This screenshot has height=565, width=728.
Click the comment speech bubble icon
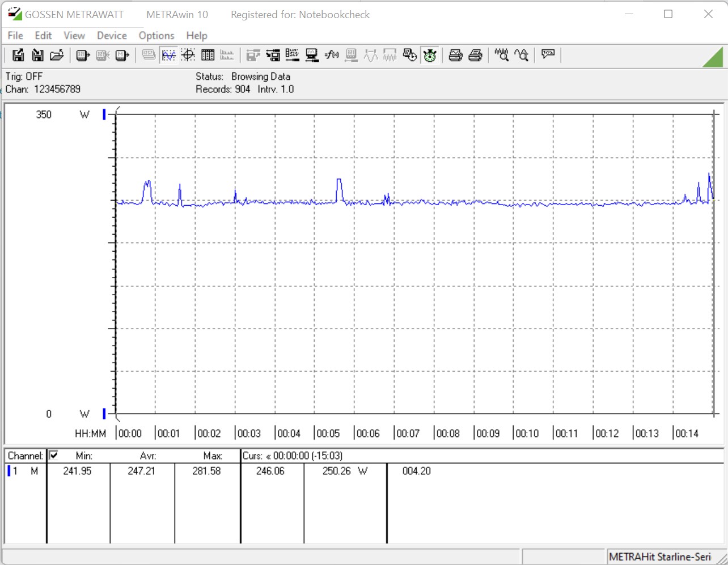click(x=548, y=55)
